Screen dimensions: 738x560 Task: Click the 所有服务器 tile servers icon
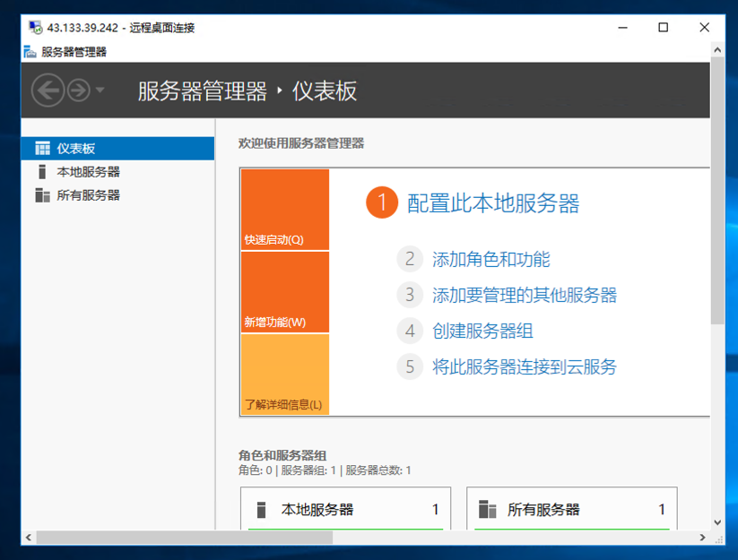(x=488, y=510)
